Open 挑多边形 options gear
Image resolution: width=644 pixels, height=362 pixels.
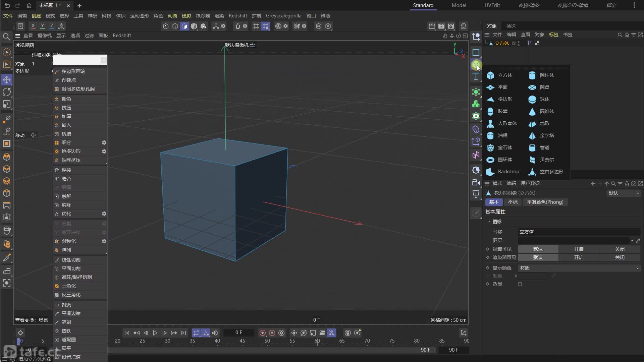pos(104,151)
